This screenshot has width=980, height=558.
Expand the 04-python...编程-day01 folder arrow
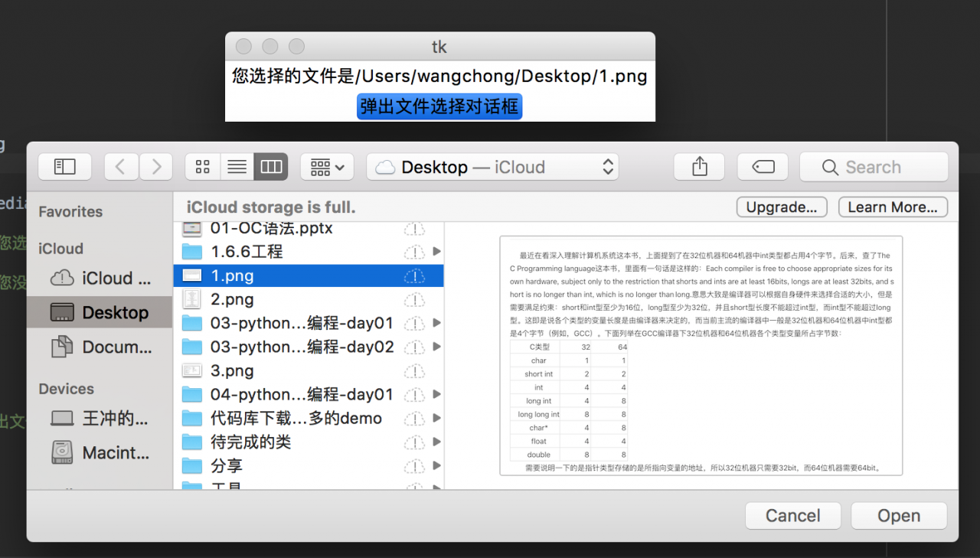436,394
